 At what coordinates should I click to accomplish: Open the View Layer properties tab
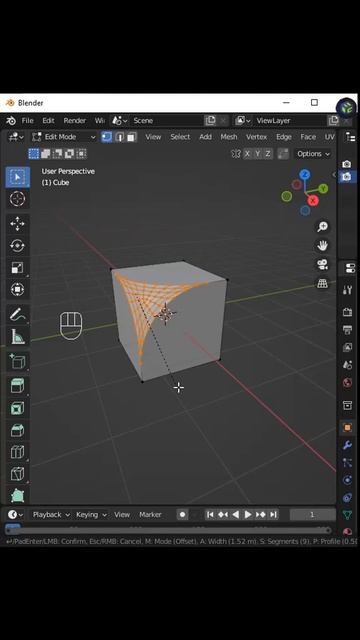pos(347,347)
